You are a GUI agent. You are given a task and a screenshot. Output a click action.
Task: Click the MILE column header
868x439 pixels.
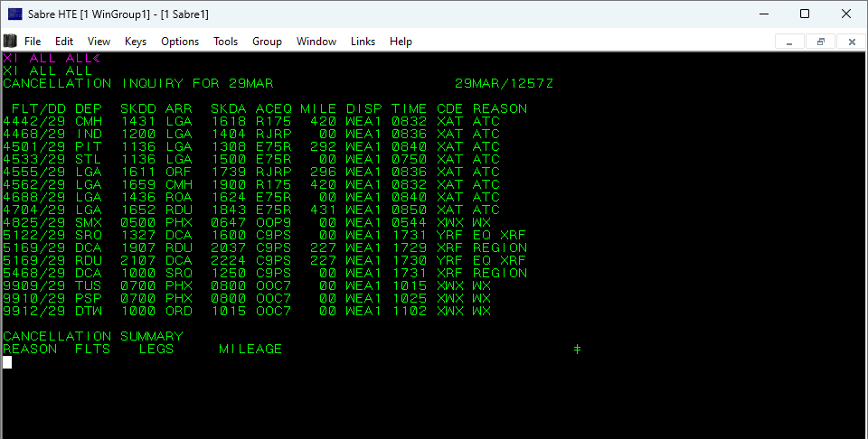click(318, 108)
